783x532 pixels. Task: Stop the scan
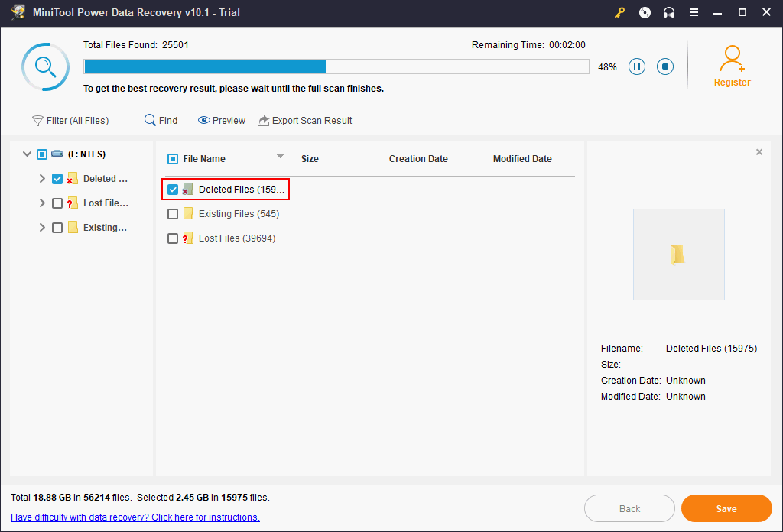(665, 66)
